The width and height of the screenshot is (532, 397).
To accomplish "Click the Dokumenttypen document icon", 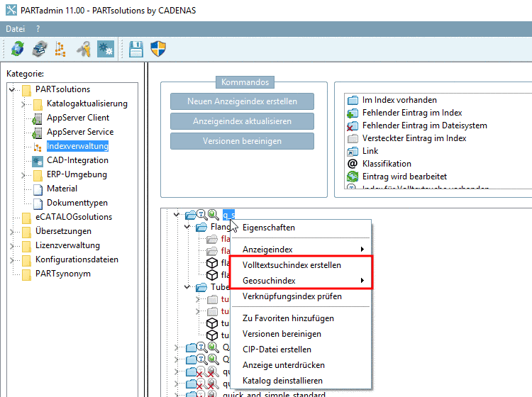I will 38,203.
